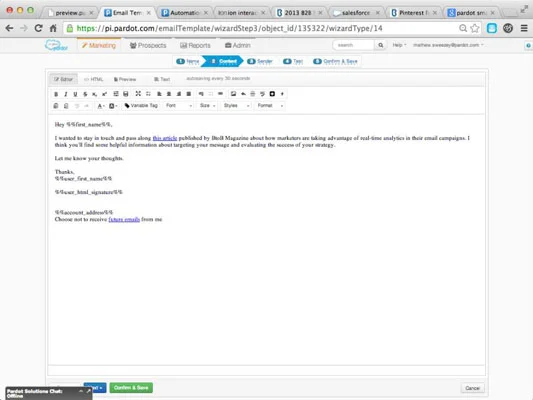Apply italic formatting from the editor toolbar
Viewport: 533px width, 400px height.
coord(66,94)
